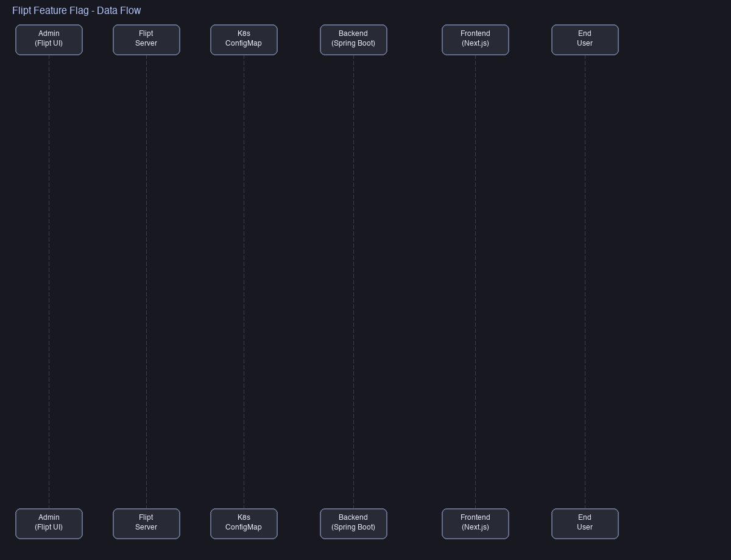
Task: Click the Flipt Feature Flag diagram title
Action: (x=77, y=10)
